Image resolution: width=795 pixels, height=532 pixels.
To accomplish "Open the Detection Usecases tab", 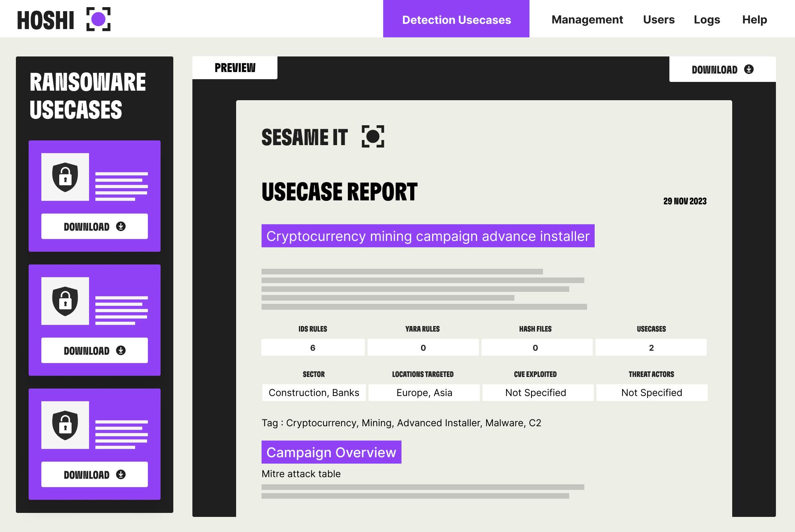I will (x=456, y=19).
